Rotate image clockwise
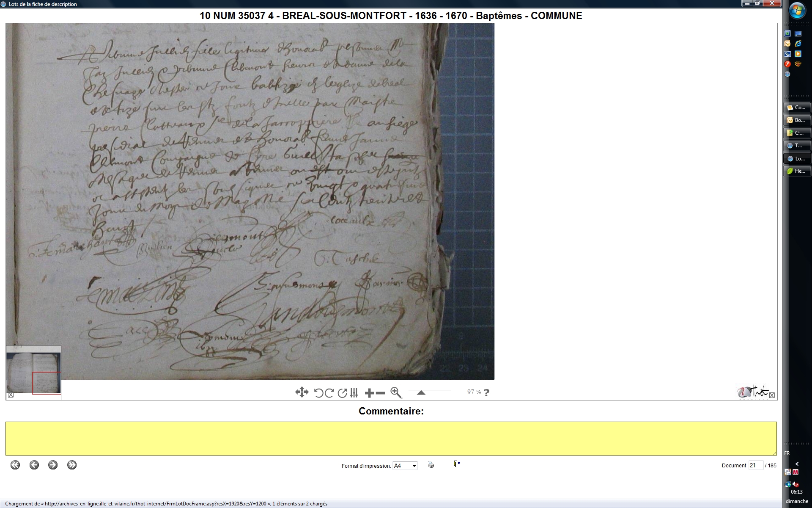812x508 pixels. [330, 393]
